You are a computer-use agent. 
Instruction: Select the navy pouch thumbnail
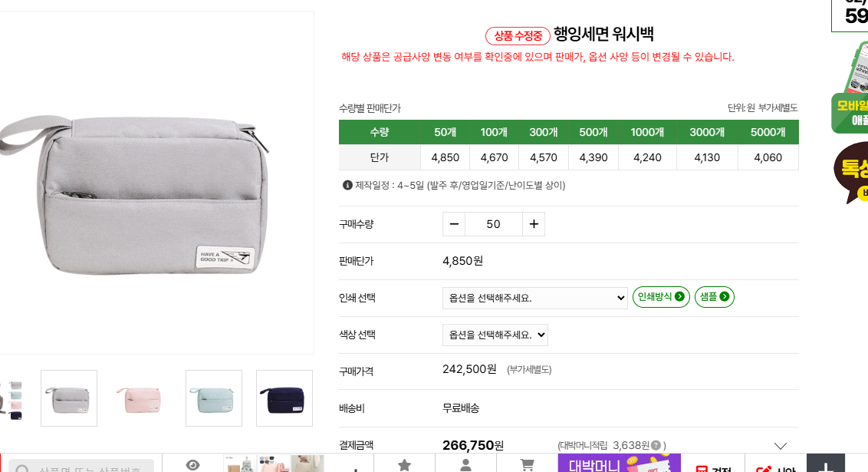[284, 398]
